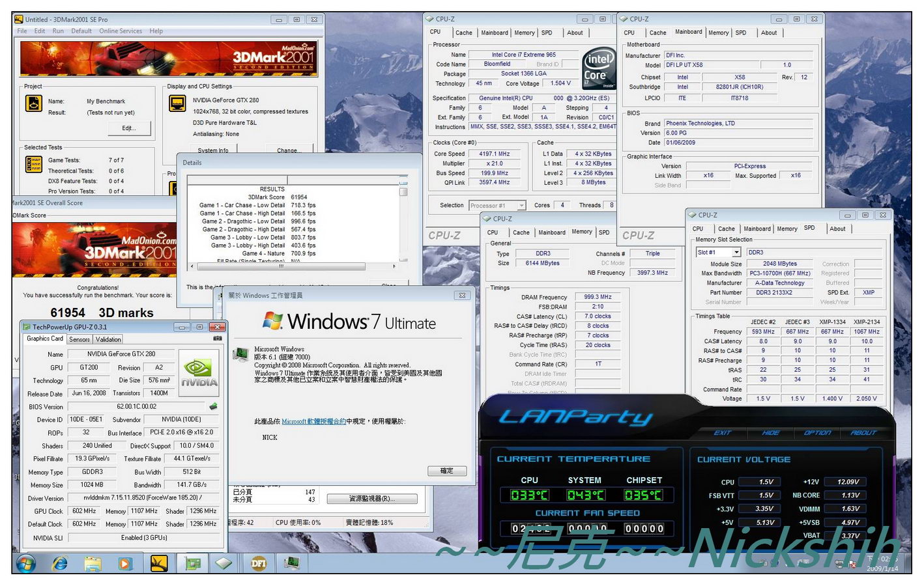Click GPU-Z BIOS save chip icon

pyautogui.click(x=213, y=406)
